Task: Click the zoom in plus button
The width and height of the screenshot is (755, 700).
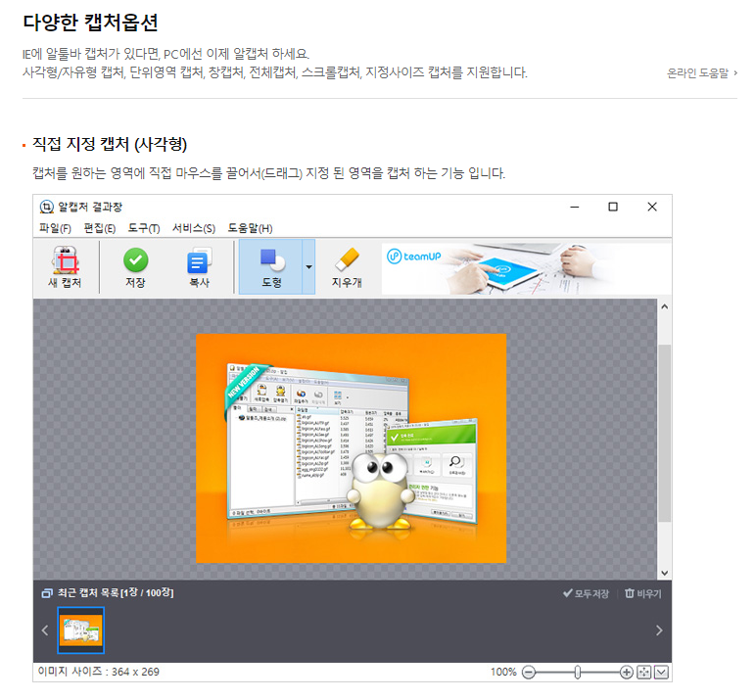Action: tap(626, 672)
